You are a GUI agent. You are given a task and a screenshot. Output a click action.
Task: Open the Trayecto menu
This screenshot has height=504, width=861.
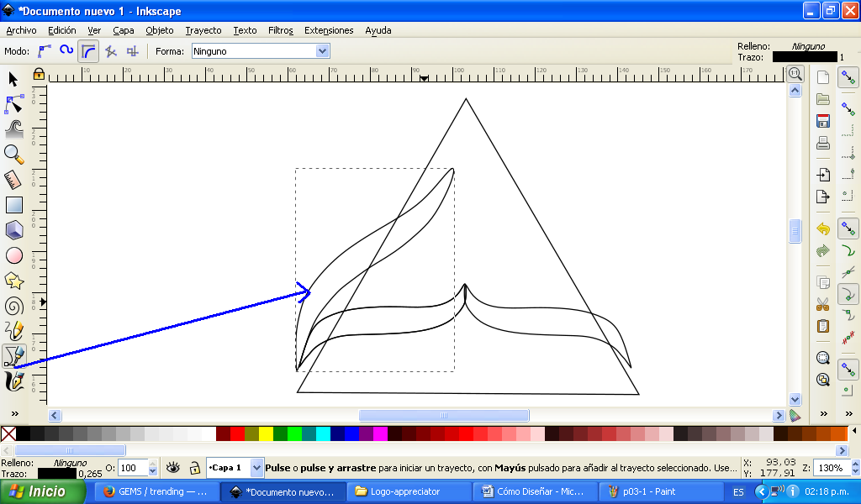pos(203,30)
